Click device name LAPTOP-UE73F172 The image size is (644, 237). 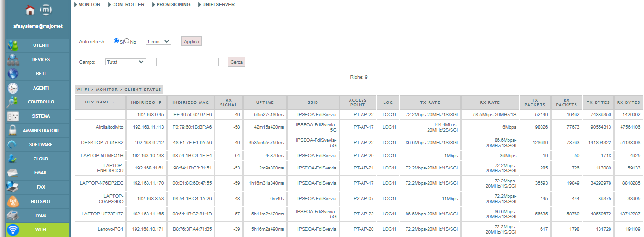pyautogui.click(x=102, y=214)
